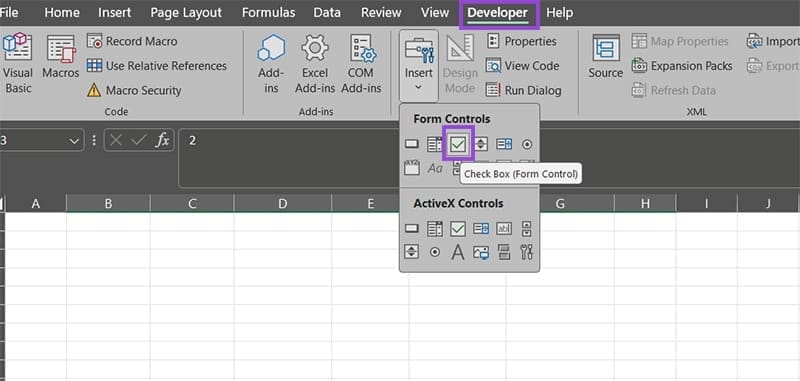Switch to the Insert ribbon tab

tap(115, 13)
